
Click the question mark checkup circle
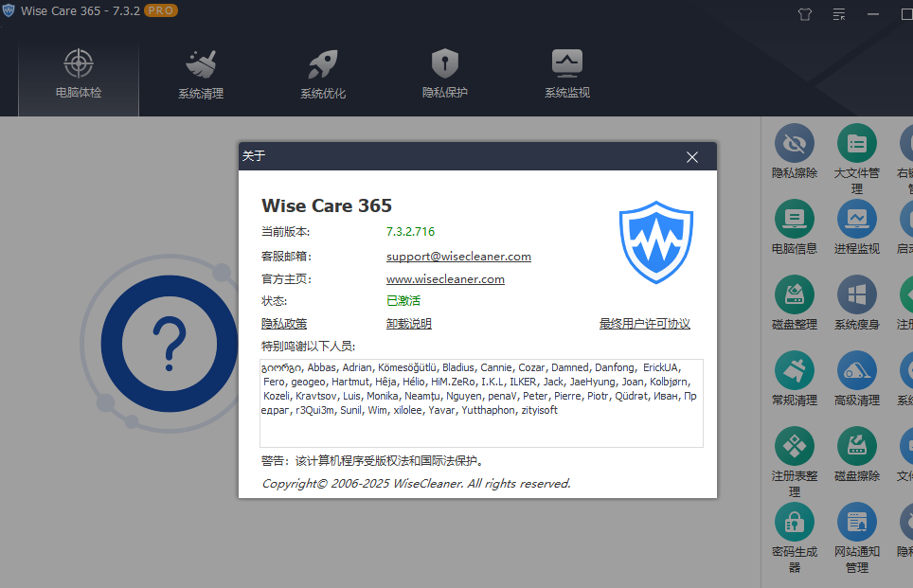pyautogui.click(x=169, y=344)
